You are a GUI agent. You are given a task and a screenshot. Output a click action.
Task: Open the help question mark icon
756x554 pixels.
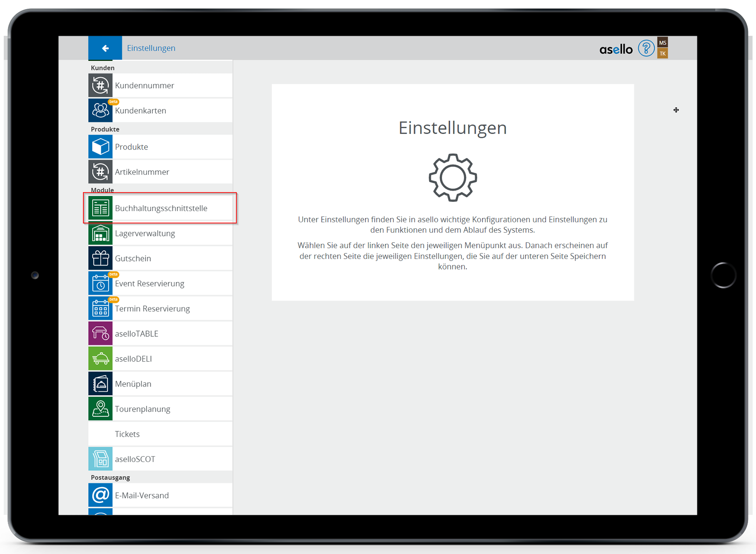pyautogui.click(x=646, y=49)
